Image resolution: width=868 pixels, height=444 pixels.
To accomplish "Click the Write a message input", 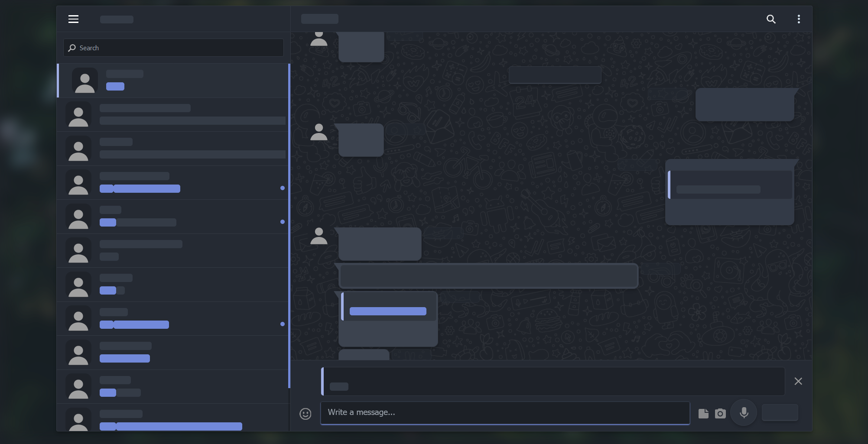I will [x=505, y=413].
